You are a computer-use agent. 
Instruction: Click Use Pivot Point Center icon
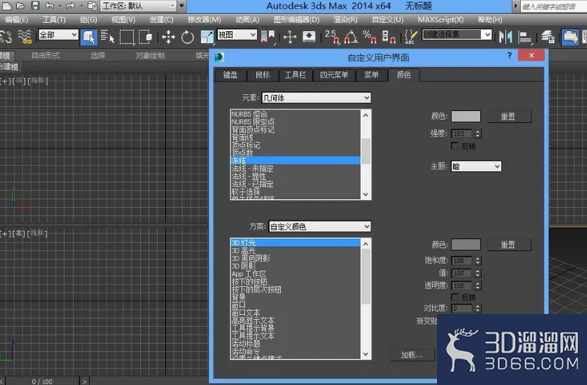tap(268, 37)
